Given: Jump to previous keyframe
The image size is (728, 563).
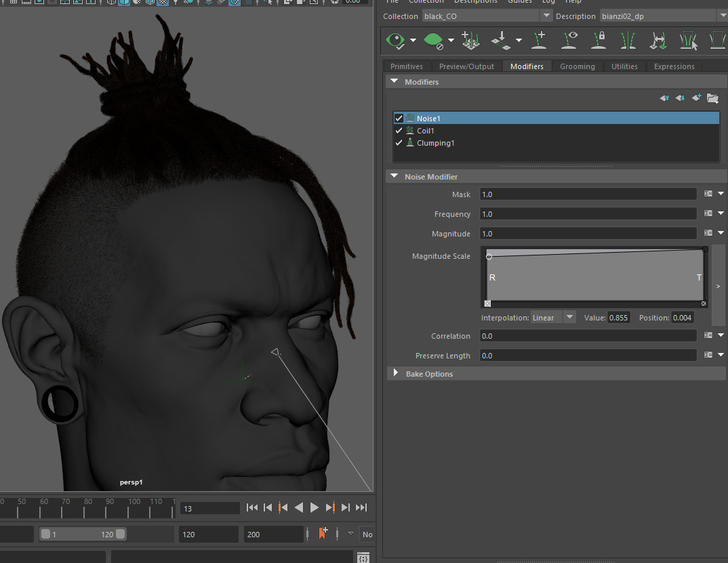Looking at the screenshot, I should [283, 507].
